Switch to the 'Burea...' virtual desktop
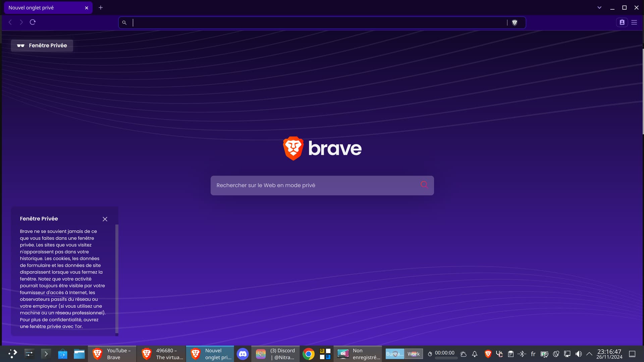The height and width of the screenshot is (362, 644). tap(395, 354)
